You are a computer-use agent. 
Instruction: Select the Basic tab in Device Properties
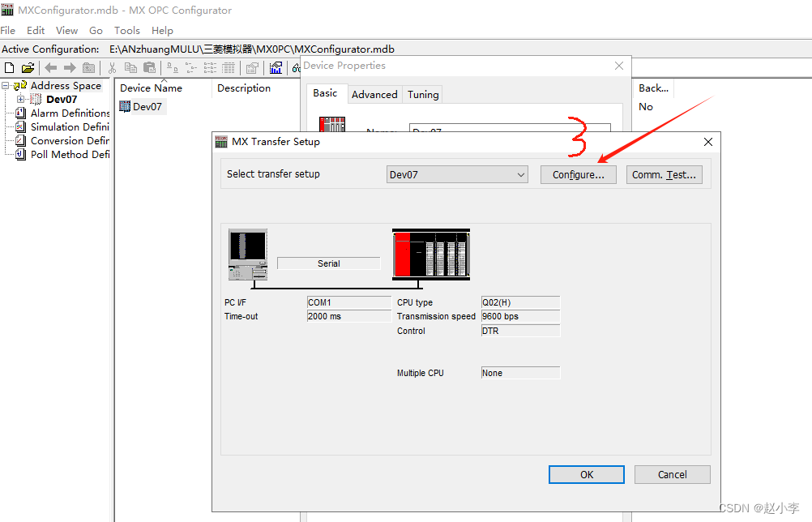(325, 93)
